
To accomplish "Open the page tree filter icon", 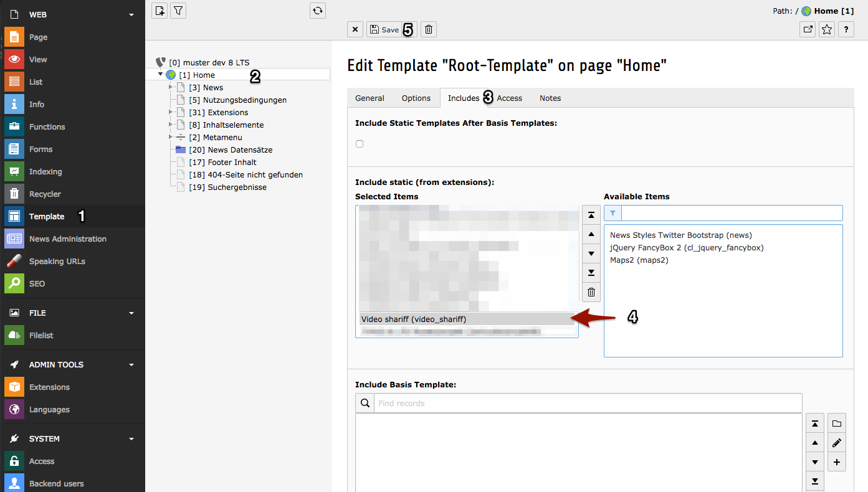I will click(178, 11).
